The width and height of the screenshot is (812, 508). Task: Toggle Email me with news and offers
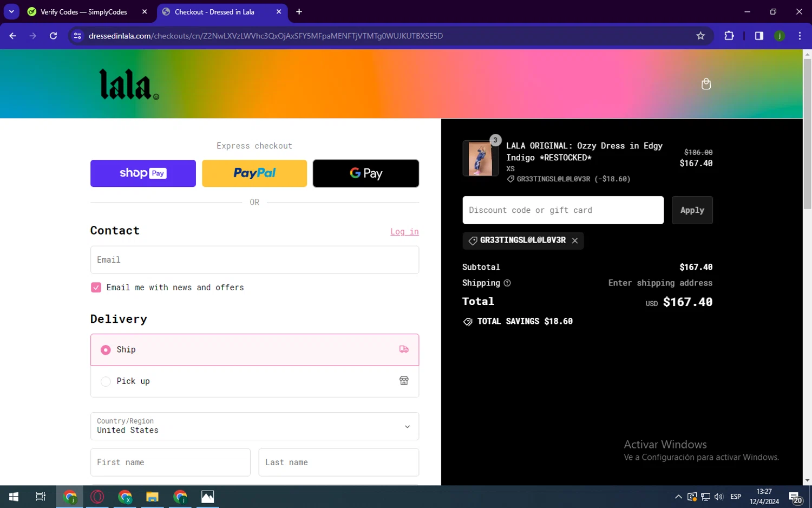[96, 288]
